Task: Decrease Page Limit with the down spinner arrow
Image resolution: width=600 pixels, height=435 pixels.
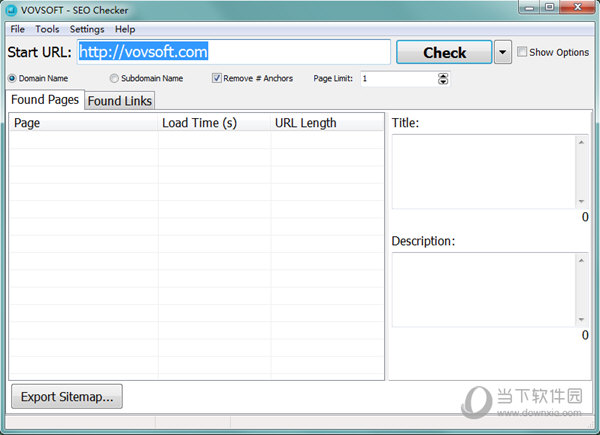Action: (x=443, y=81)
